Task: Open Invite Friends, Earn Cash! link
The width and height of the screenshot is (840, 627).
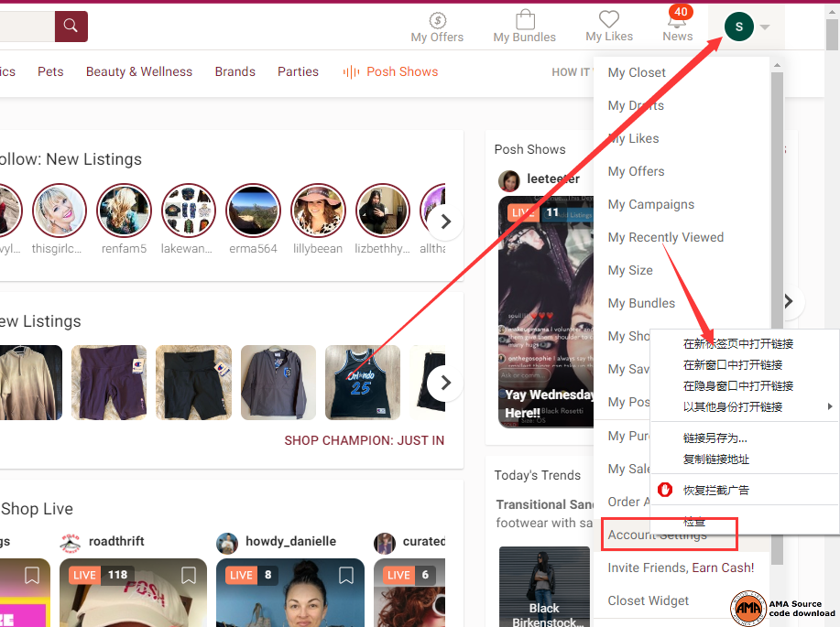Action: [681, 568]
